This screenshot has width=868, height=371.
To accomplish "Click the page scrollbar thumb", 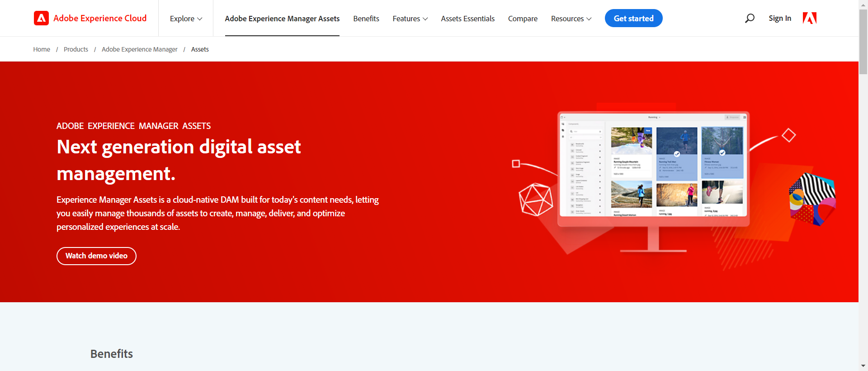I will coord(863,41).
